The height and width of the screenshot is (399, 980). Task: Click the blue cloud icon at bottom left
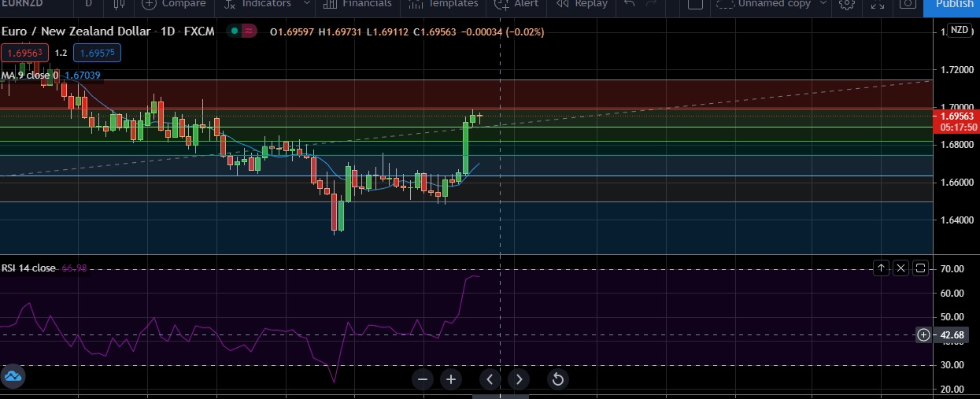tap(13, 376)
